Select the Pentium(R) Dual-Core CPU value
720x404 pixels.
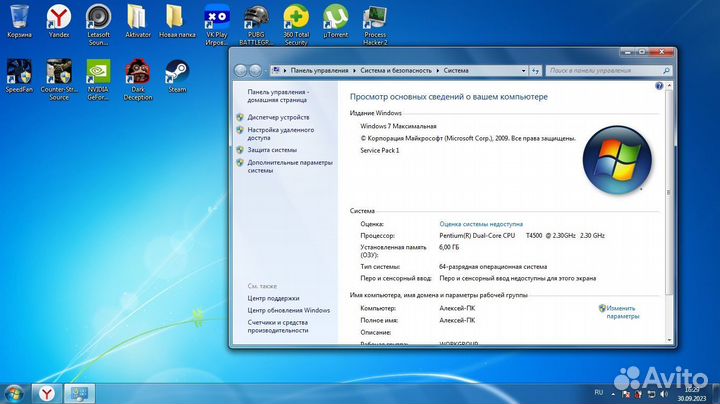coord(477,236)
